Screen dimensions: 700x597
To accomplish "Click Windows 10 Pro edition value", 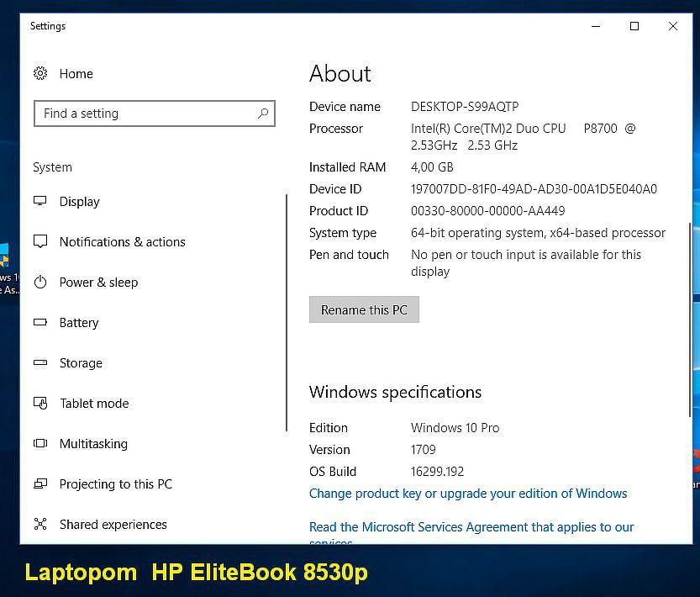I will [x=455, y=428].
